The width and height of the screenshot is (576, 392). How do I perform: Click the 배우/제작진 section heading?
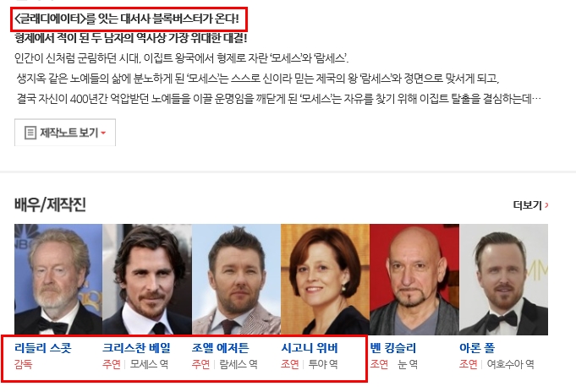point(51,204)
